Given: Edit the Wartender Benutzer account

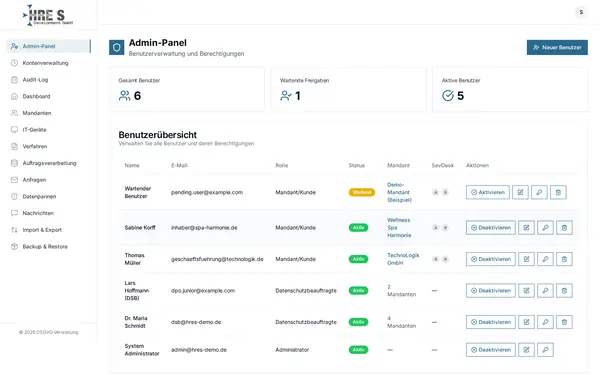Looking at the screenshot, I should pyautogui.click(x=520, y=192).
